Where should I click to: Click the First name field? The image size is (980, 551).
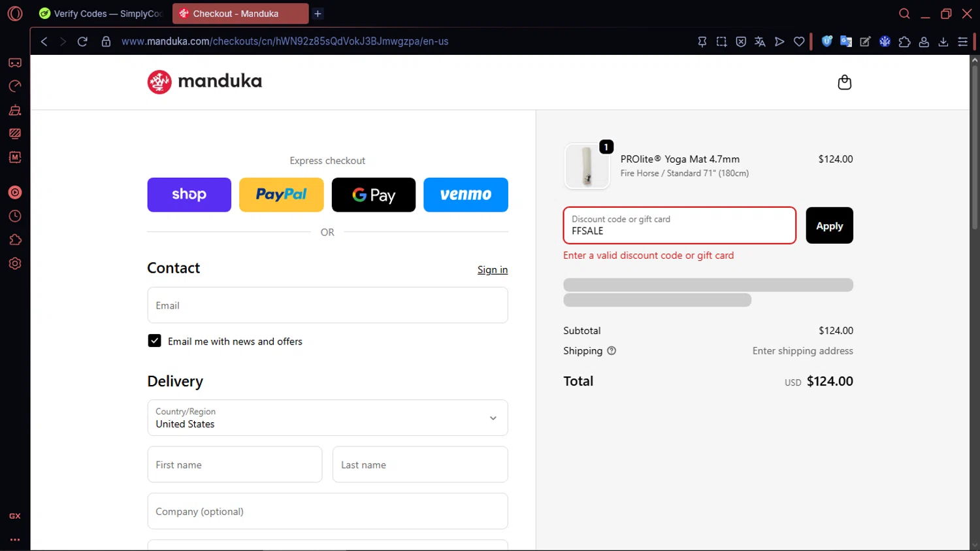coord(235,465)
